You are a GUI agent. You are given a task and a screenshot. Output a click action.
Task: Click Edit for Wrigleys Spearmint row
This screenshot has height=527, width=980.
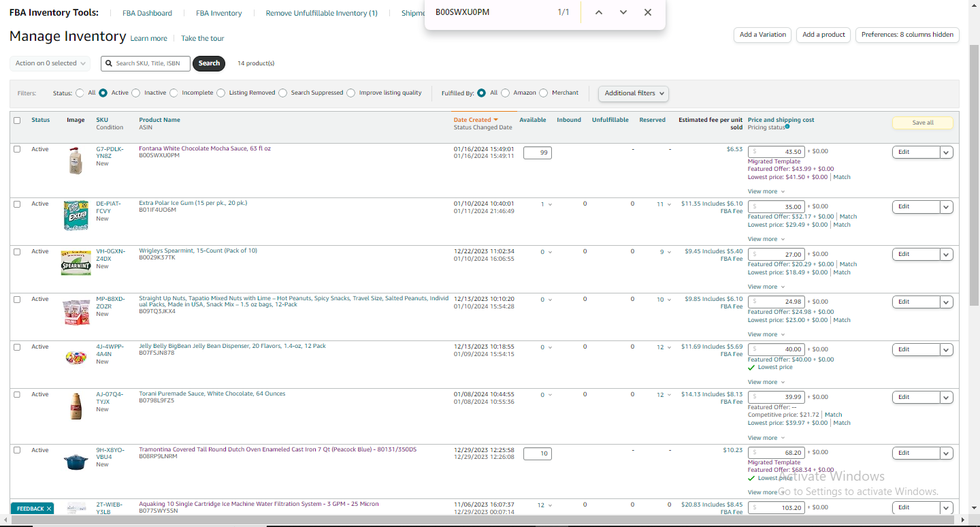[916, 254]
